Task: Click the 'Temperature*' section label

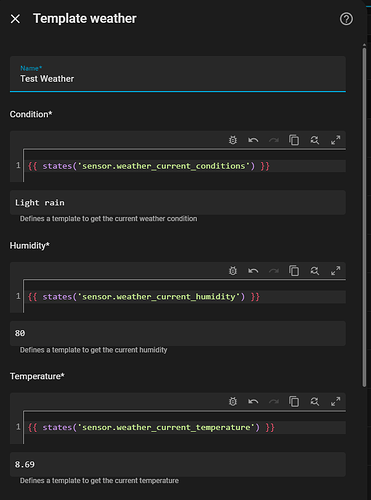Action: (x=37, y=376)
